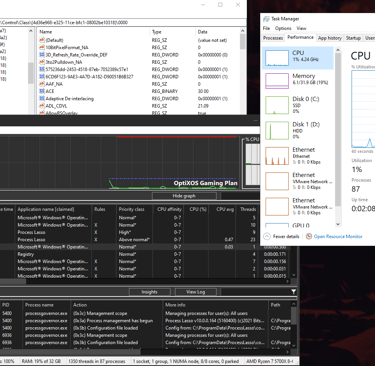Viewport: 375px width, 366px height.
Task: Select the Disk 0 (C:) graph thumbnail
Action: pyautogui.click(x=277, y=105)
